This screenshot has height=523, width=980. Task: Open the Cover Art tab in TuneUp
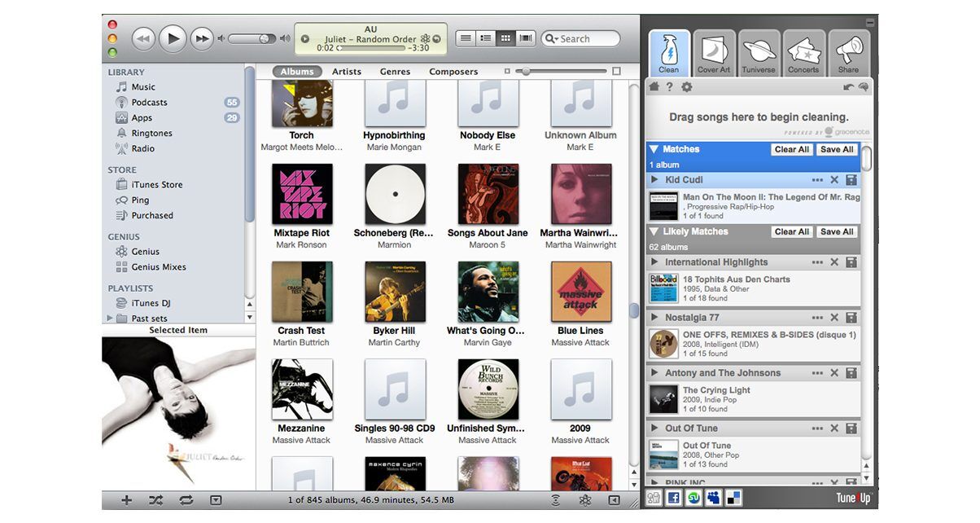(x=714, y=54)
